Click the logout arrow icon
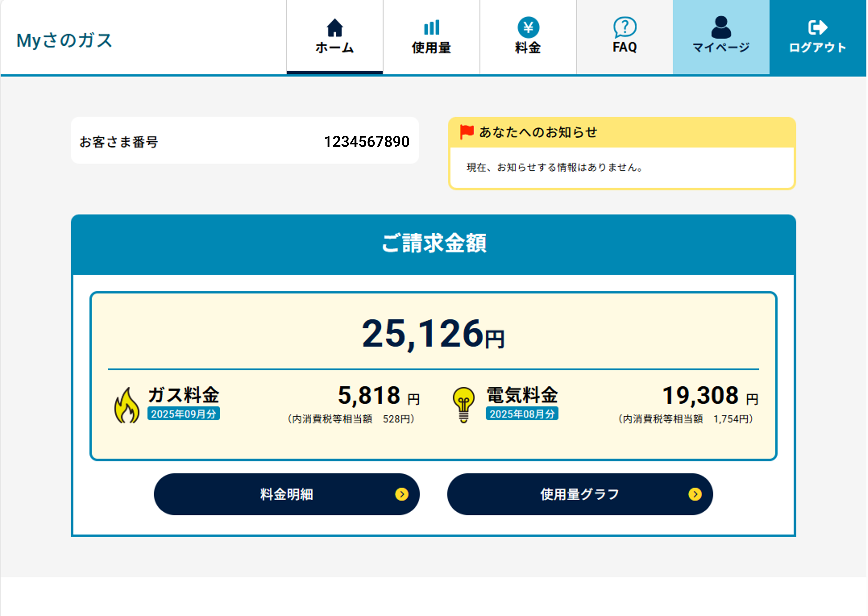 (818, 27)
